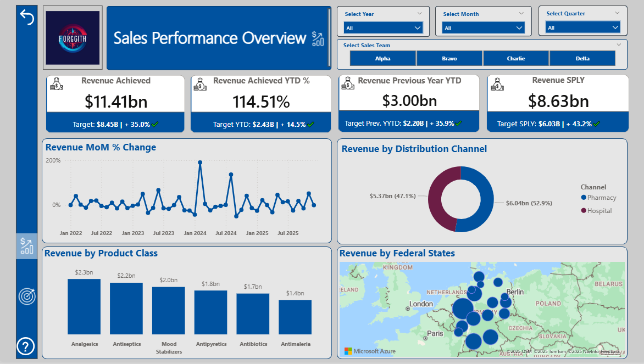The width and height of the screenshot is (644, 364).
Task: Click the Sales Performance Overview title
Action: point(210,38)
